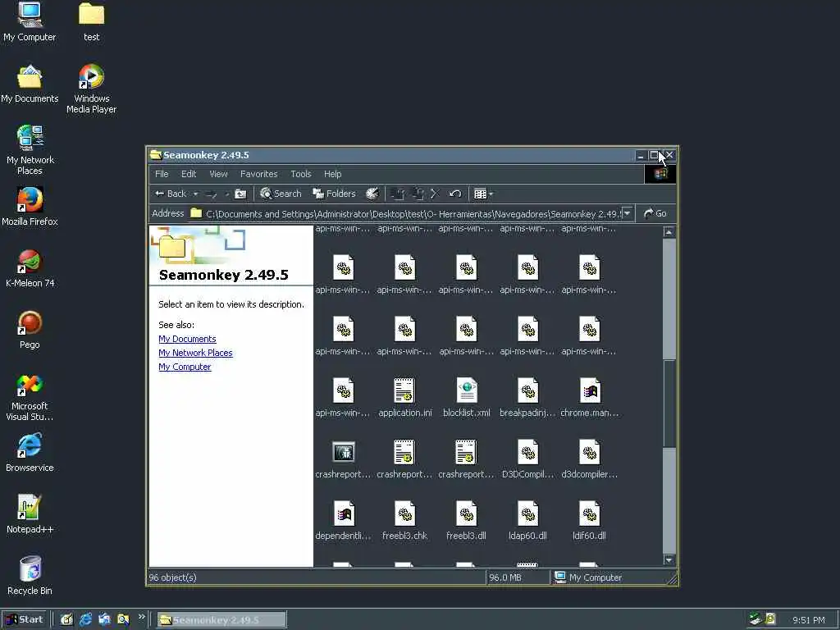
Task: Open the Favorites menu
Action: [x=258, y=174]
